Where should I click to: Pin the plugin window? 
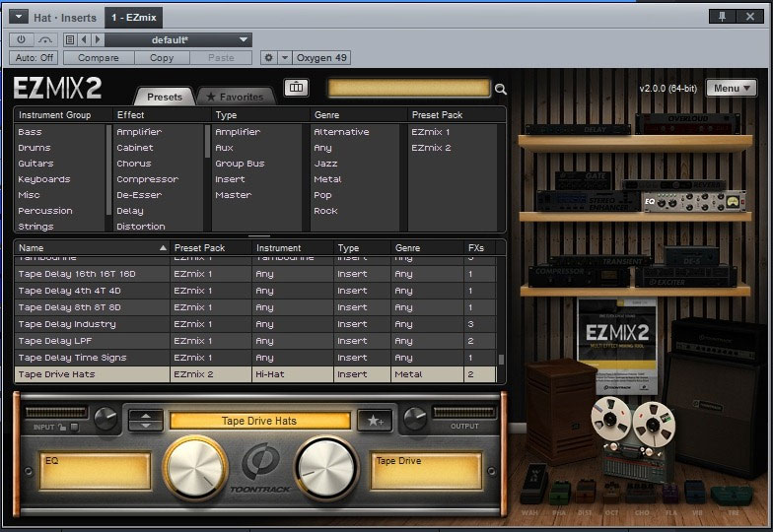722,16
